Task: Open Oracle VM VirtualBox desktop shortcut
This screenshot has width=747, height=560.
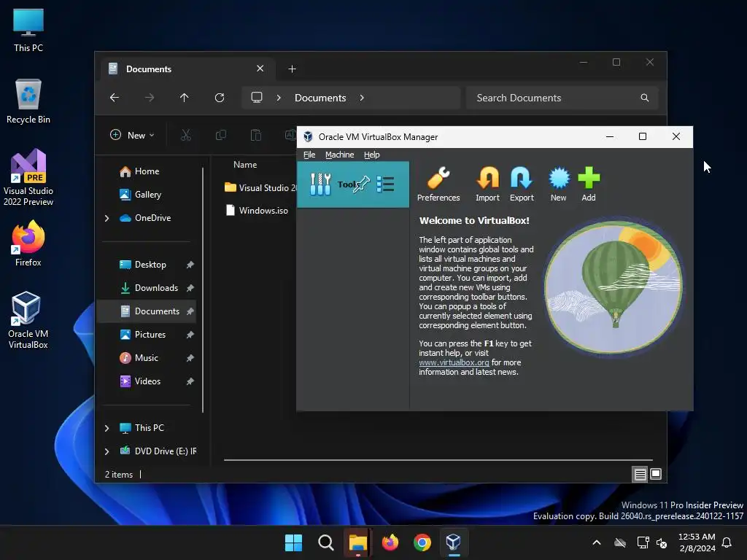Action: click(28, 320)
